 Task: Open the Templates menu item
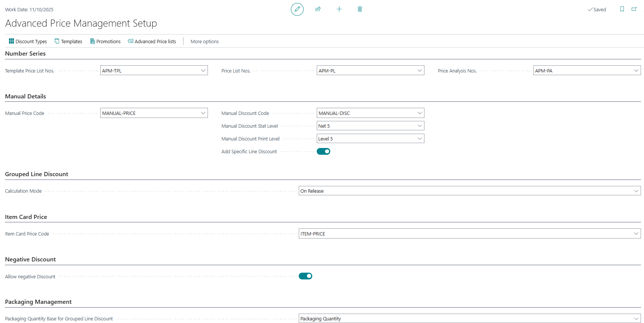click(x=68, y=41)
